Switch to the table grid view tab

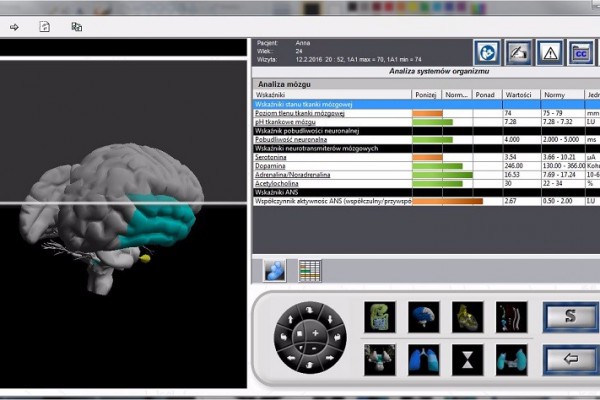coord(310,269)
